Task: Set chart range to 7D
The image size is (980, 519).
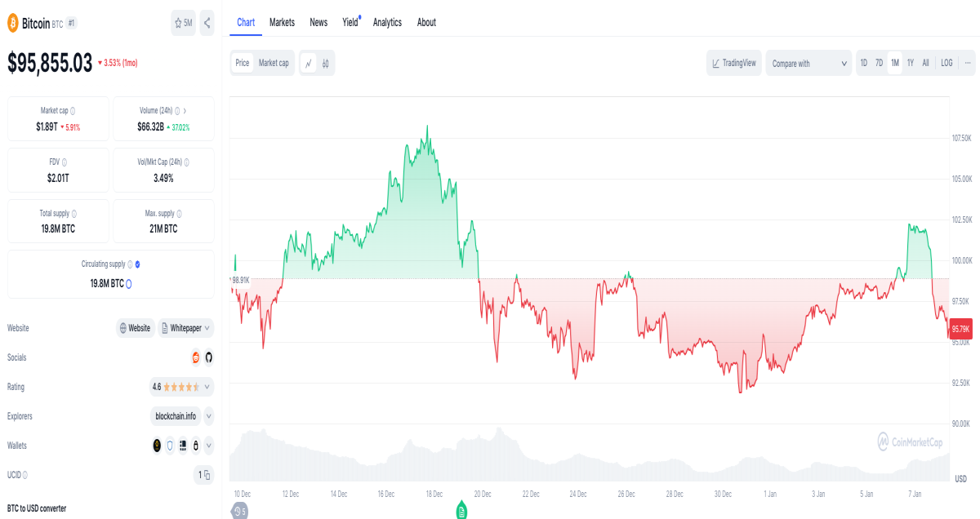Action: (880, 63)
